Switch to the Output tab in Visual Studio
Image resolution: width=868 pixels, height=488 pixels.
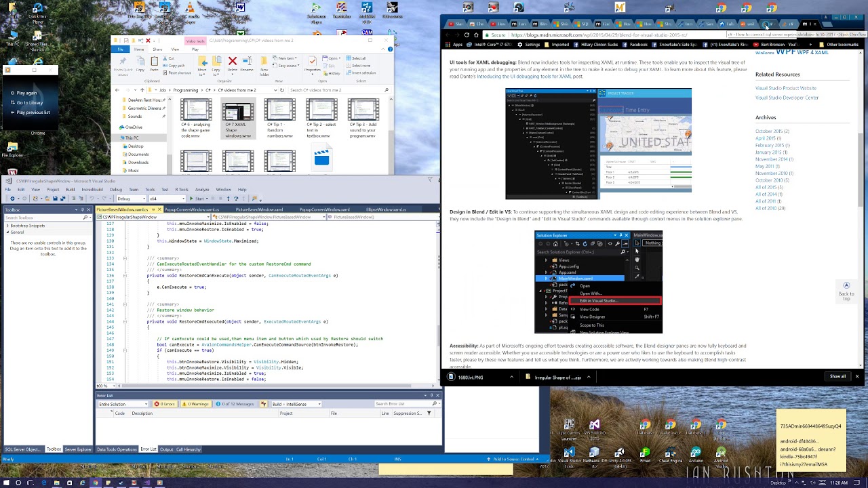166,449
